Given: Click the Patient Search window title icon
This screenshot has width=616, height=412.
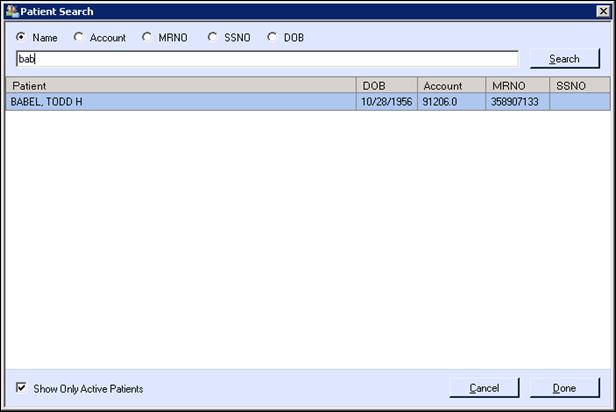Looking at the screenshot, I should tap(13, 11).
